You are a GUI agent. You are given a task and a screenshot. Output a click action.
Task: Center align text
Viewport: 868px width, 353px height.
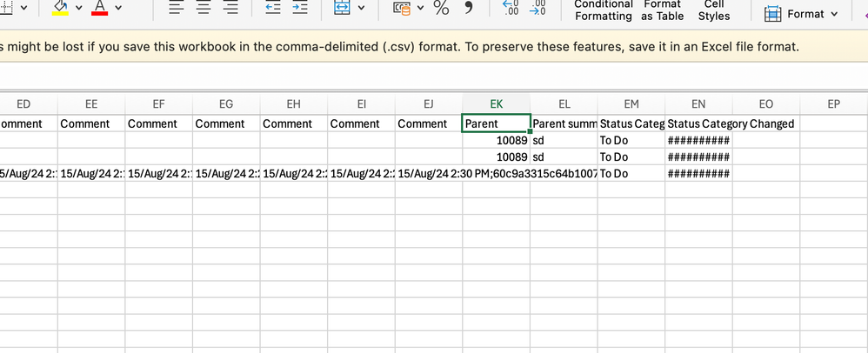[x=204, y=8]
